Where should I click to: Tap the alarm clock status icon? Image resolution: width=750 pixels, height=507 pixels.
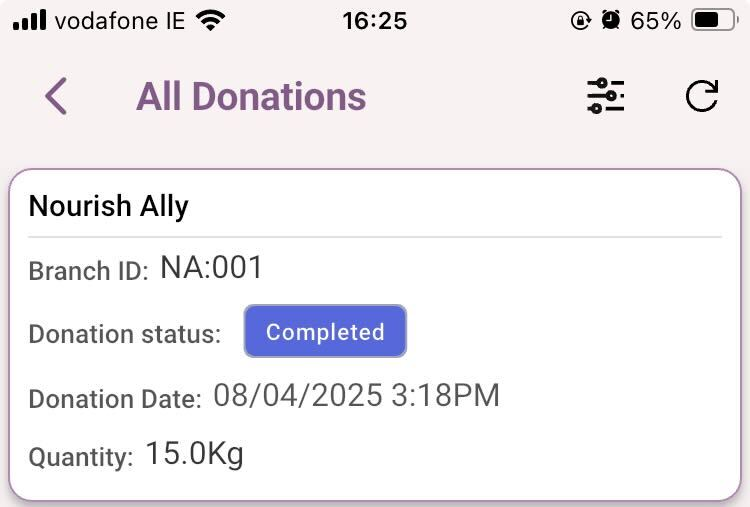611,20
